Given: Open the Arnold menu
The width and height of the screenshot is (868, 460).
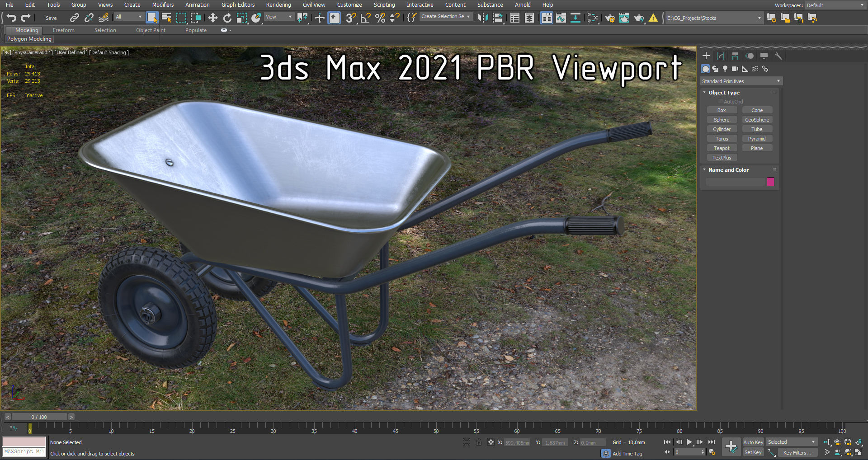Looking at the screenshot, I should point(523,5).
